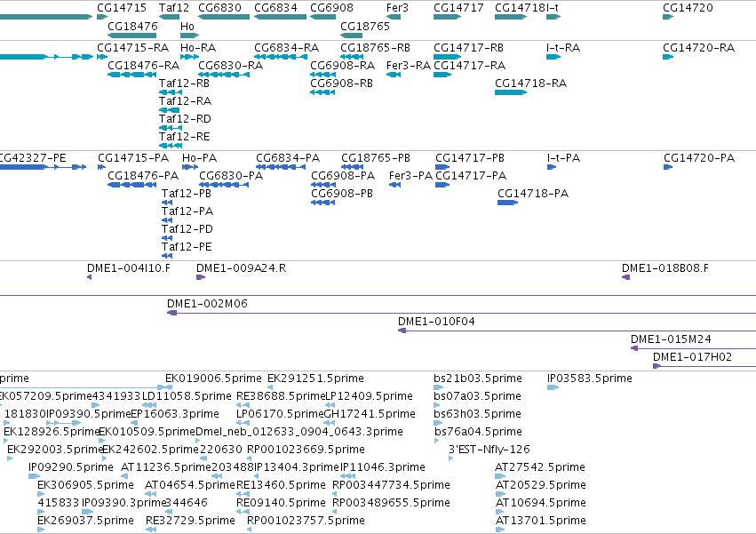
Task: Open EST EK269037.5prime
Action: (x=86, y=521)
